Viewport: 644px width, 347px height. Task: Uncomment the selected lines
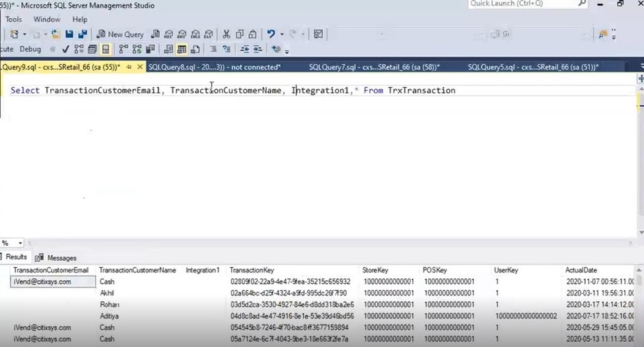point(227,50)
